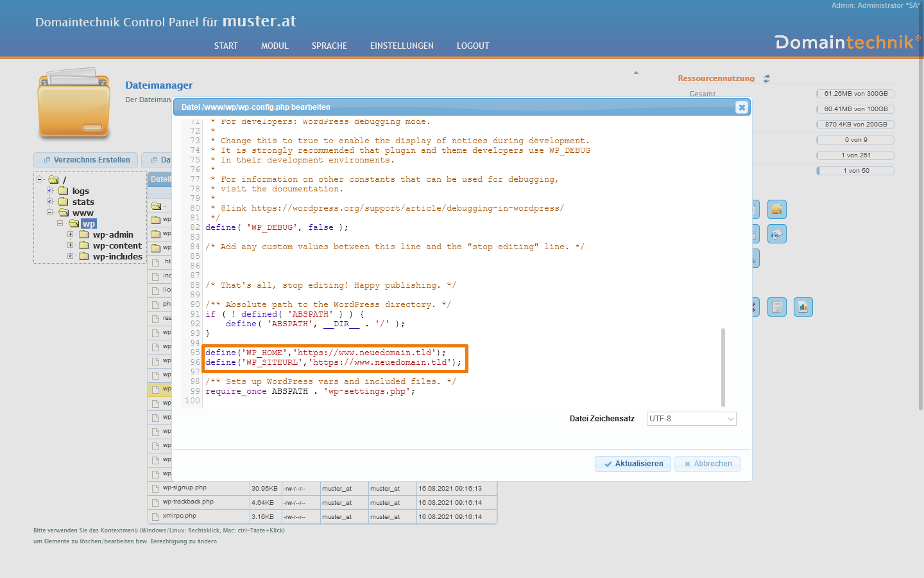
Task: Click the webmail envelope icon
Action: coord(777,234)
